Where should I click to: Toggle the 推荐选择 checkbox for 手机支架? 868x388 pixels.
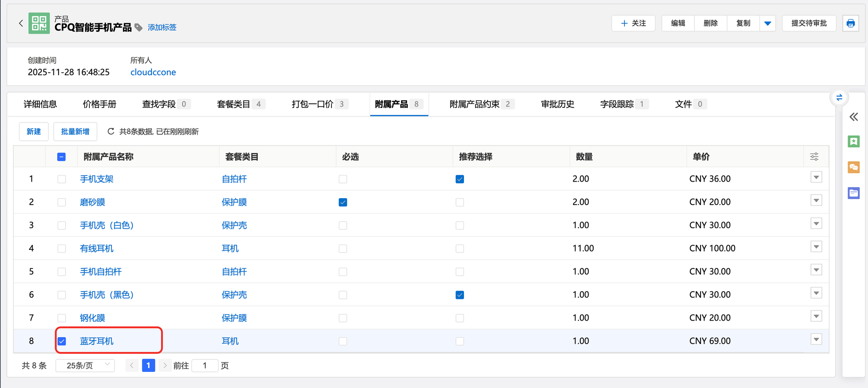(460, 179)
